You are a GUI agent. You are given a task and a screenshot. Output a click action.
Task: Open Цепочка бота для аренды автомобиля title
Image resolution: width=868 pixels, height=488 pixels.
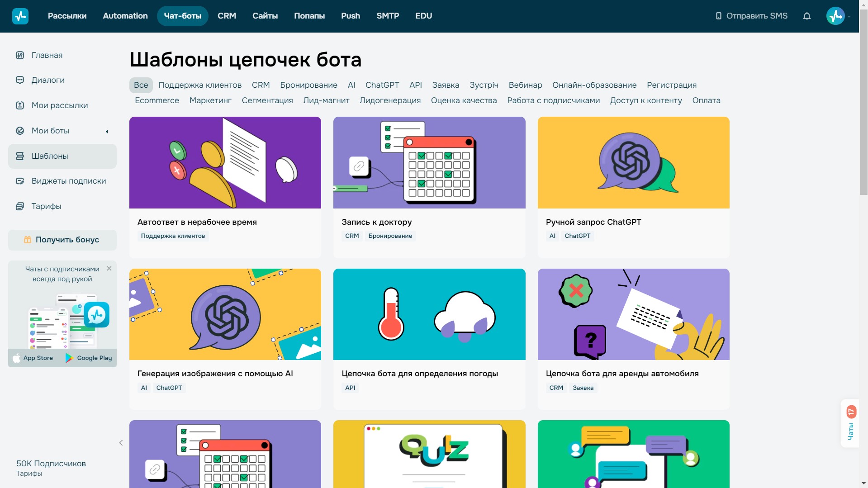tap(622, 374)
